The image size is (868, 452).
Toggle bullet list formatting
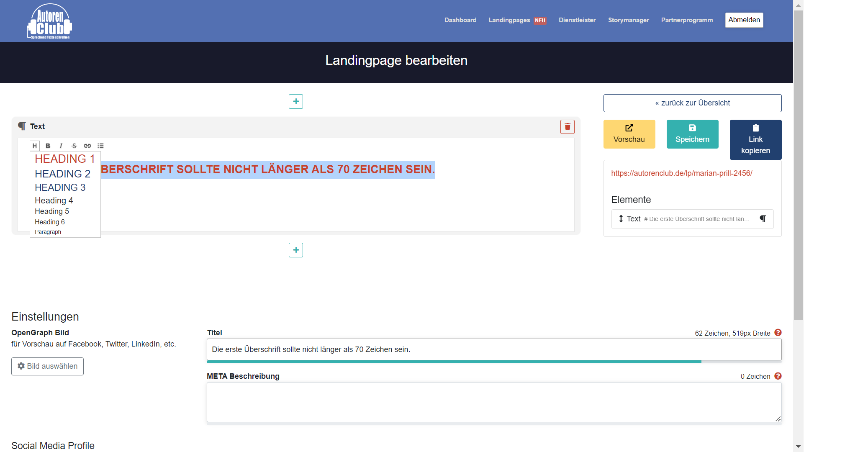(x=100, y=146)
